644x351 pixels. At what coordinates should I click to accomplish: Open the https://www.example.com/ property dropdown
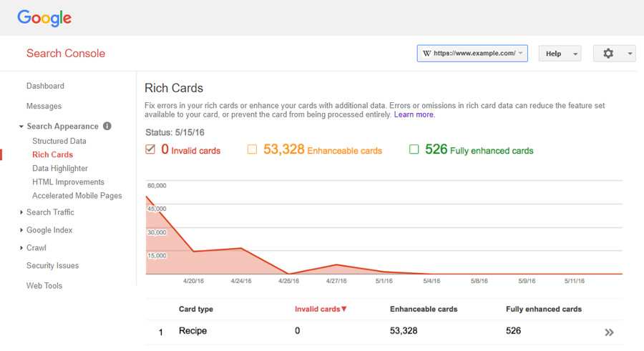click(472, 54)
